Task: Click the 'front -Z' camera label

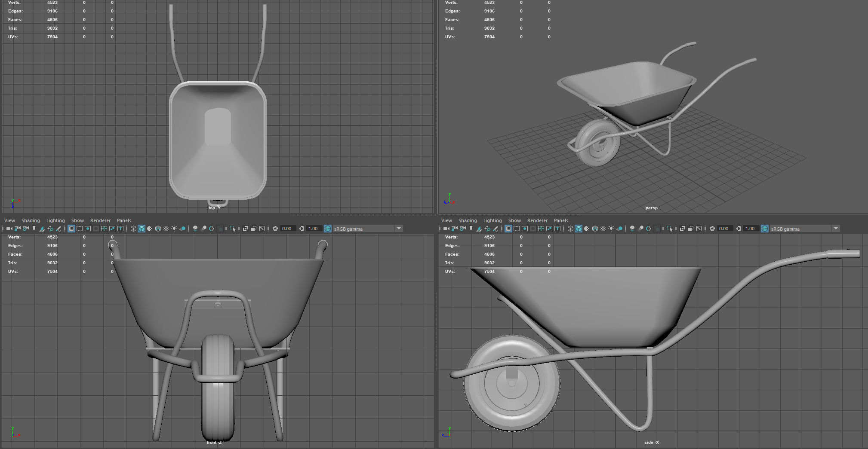Action: [x=214, y=443]
